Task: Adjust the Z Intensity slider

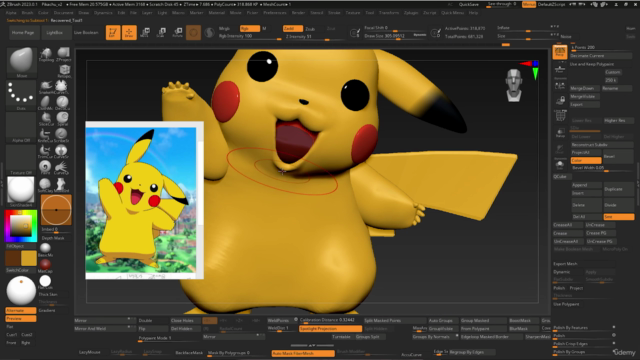Action: [x=314, y=37]
